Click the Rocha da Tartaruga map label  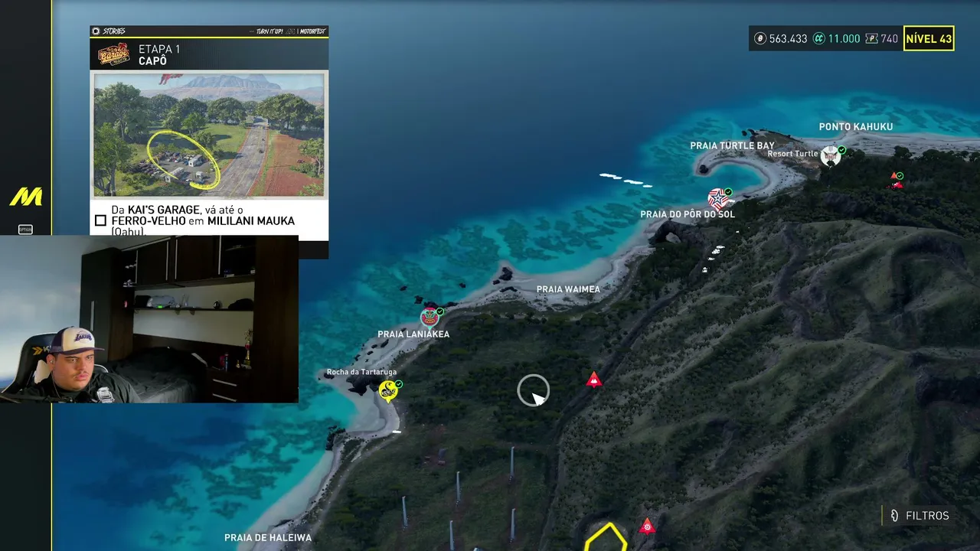pos(361,372)
